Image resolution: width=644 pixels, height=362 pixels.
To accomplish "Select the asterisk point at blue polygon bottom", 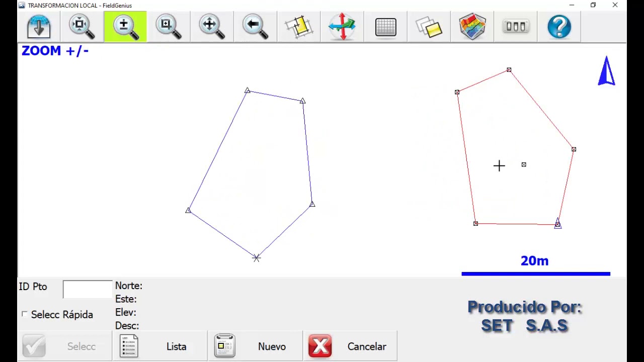I will point(257,257).
